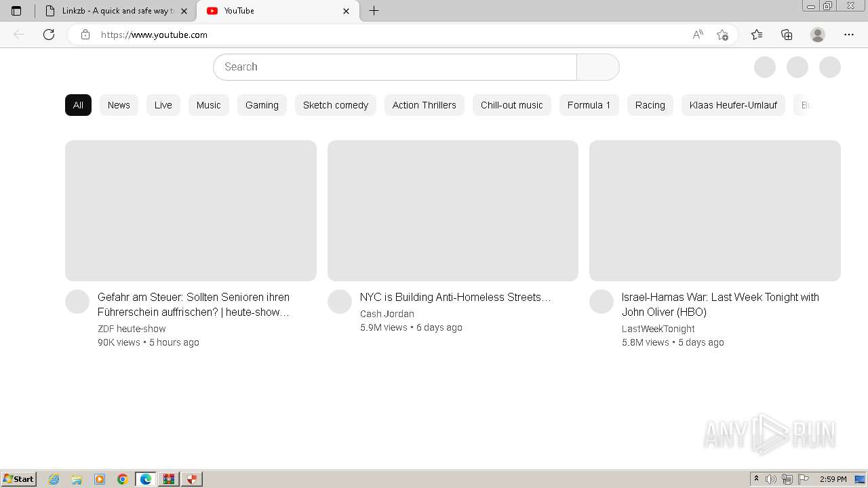868x488 pixels.
Task: Filter by Racing chip
Action: pos(650,105)
